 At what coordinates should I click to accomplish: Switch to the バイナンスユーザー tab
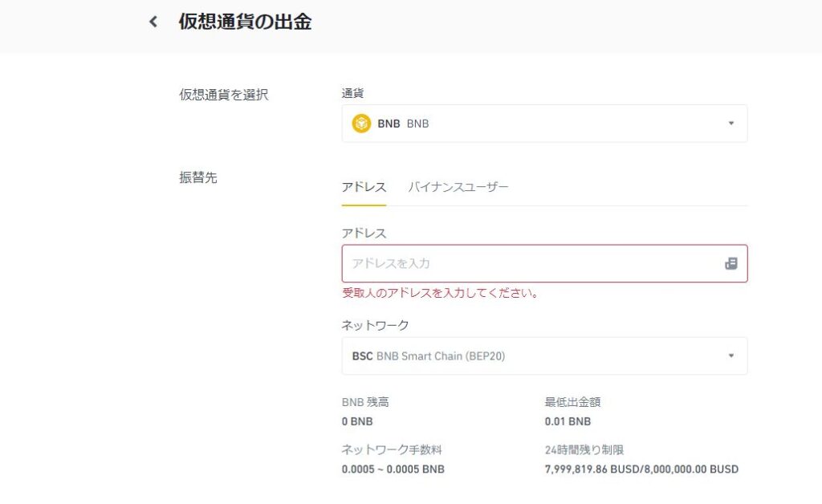[458, 188]
